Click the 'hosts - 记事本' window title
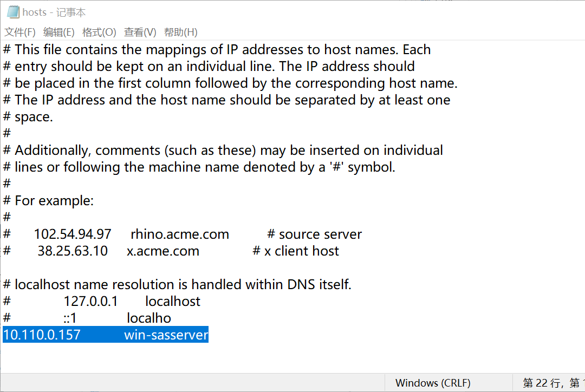Viewport: 585px width, 392px height. pos(54,12)
